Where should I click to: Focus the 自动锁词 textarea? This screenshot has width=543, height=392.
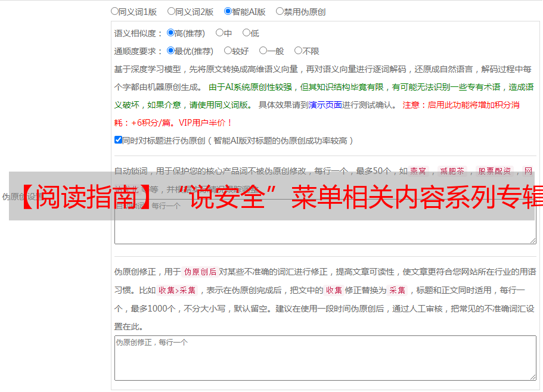coord(325,222)
